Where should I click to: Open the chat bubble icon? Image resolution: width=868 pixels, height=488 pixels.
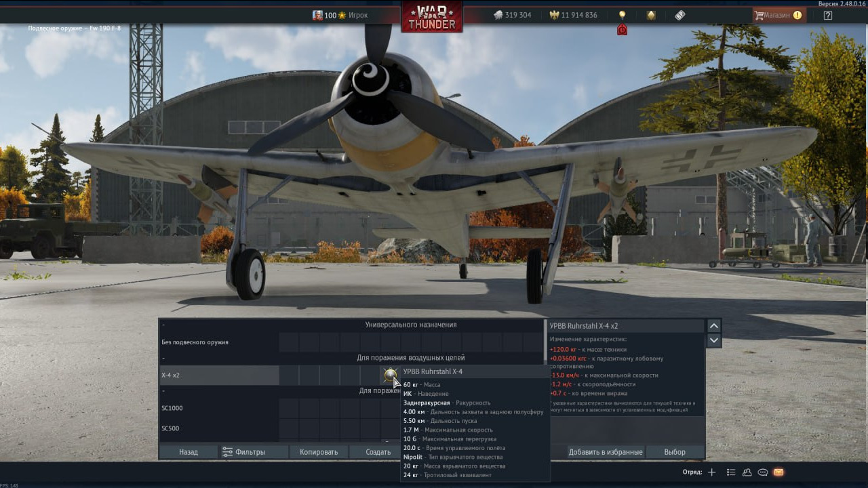(x=763, y=472)
